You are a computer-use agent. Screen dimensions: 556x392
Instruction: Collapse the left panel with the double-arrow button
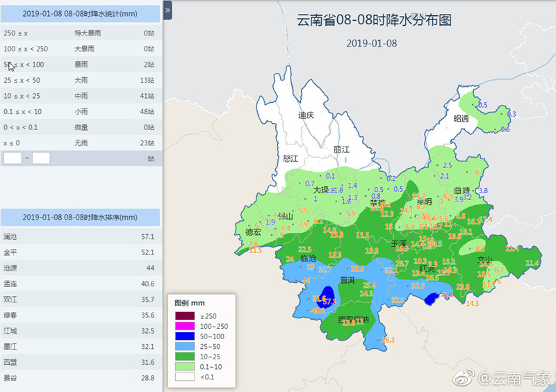[168, 11]
